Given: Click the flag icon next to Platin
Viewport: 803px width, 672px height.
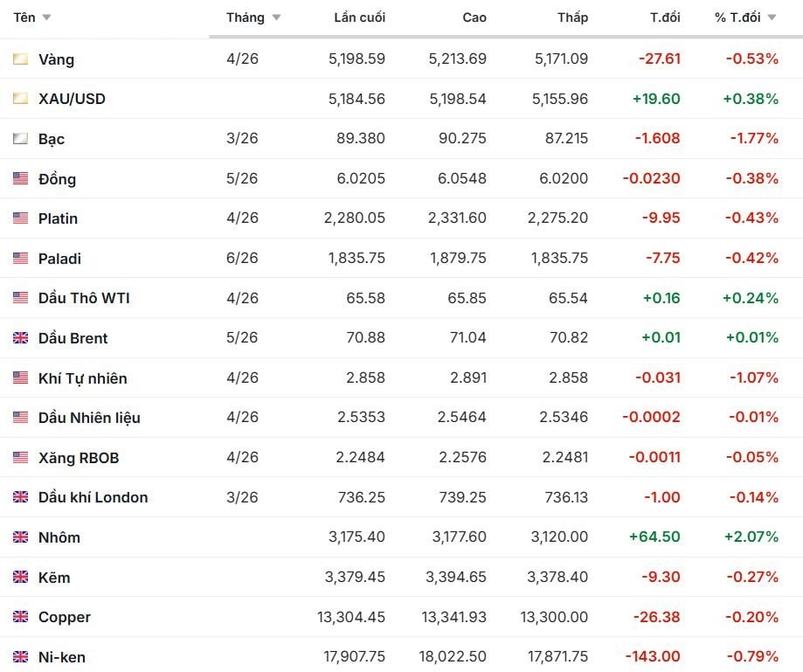Looking at the screenshot, I should click(x=20, y=218).
